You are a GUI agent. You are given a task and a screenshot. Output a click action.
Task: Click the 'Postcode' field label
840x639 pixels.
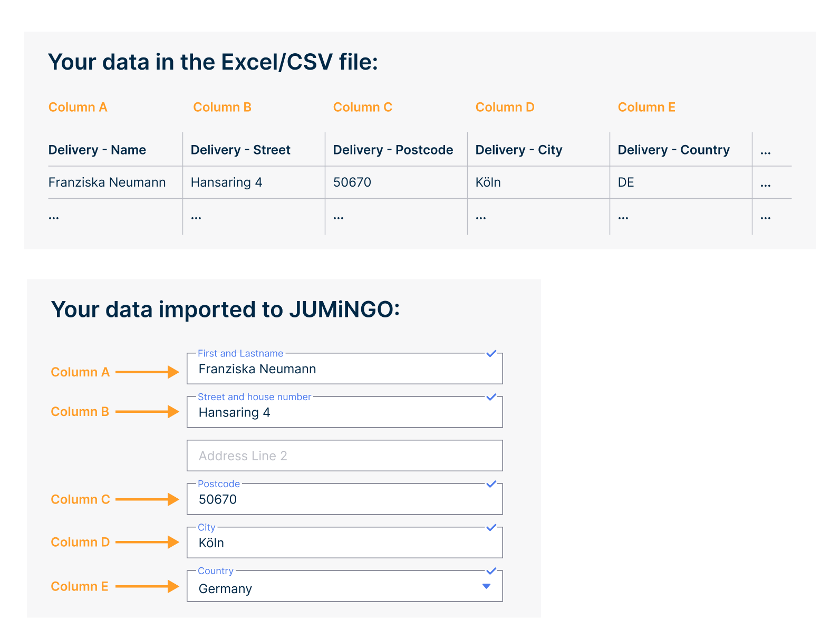[x=219, y=484]
